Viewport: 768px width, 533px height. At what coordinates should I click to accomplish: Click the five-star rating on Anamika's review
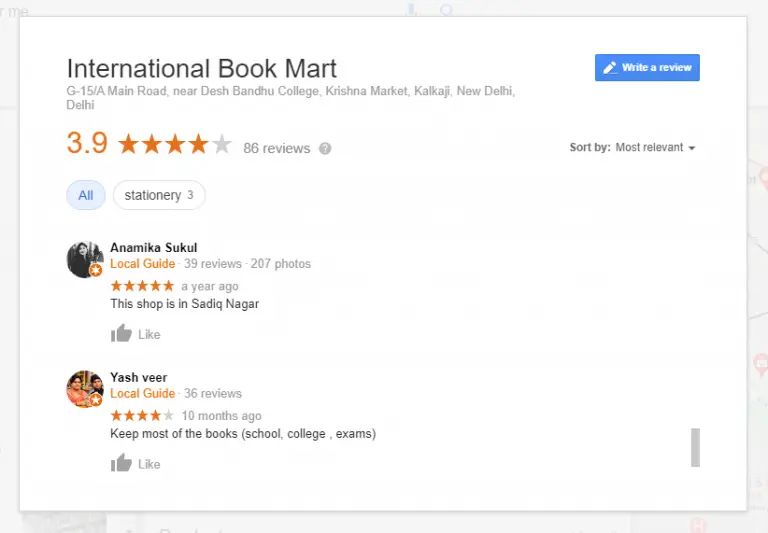142,286
